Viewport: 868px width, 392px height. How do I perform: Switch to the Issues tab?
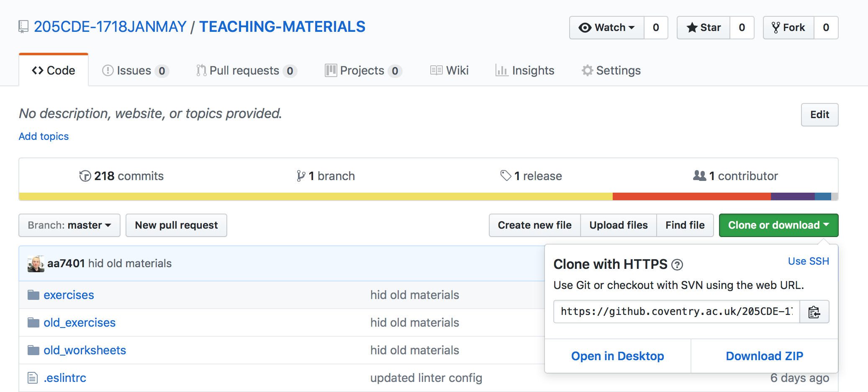coord(135,70)
